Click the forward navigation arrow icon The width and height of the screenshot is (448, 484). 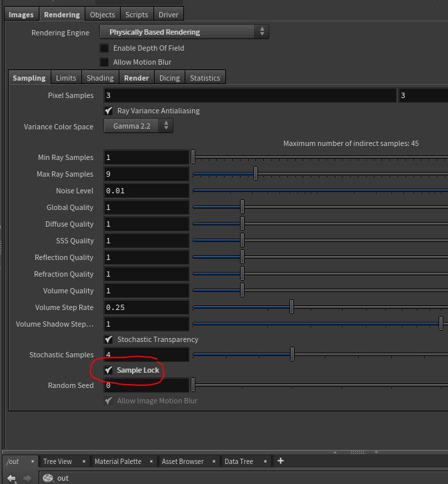(x=27, y=478)
